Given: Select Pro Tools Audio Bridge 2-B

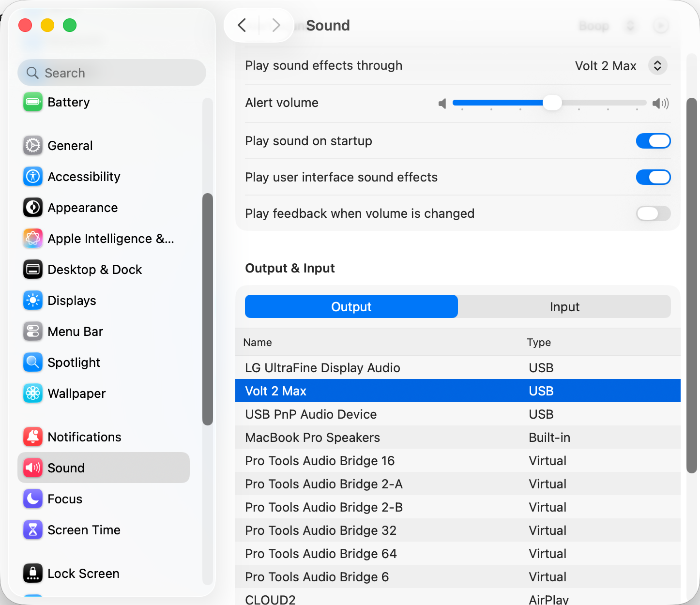Looking at the screenshot, I should 458,507.
